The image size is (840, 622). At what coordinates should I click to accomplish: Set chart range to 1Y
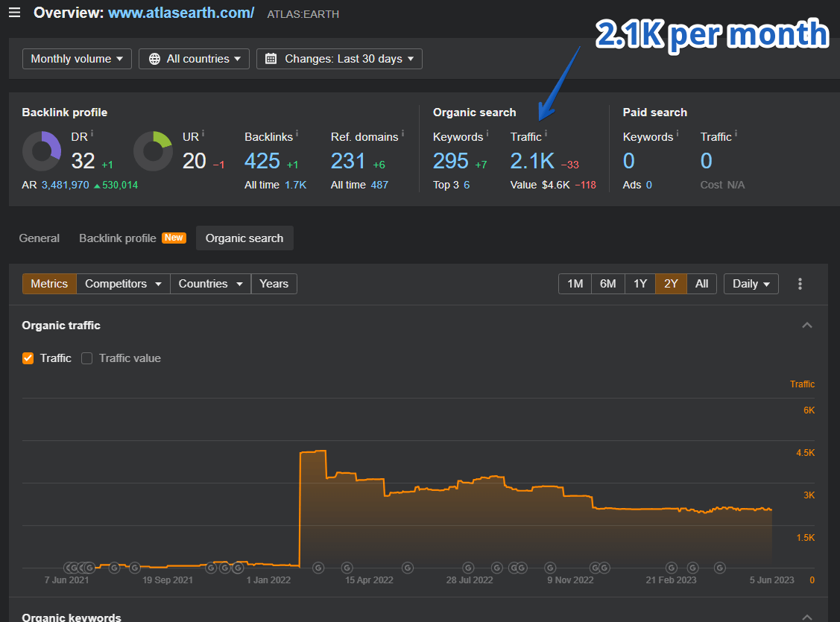coord(640,284)
